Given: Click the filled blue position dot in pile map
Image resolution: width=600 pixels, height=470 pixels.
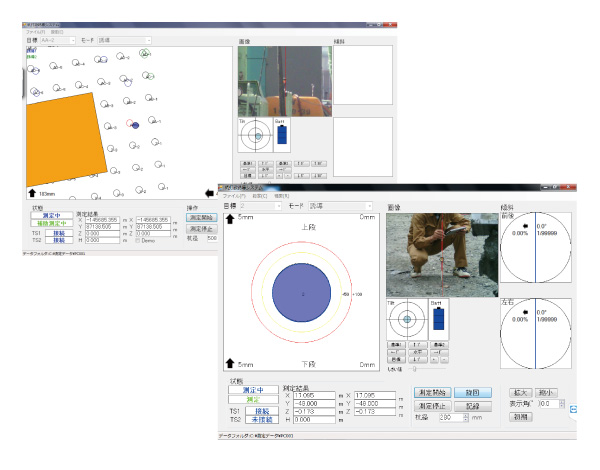Looking at the screenshot, I should [x=135, y=125].
